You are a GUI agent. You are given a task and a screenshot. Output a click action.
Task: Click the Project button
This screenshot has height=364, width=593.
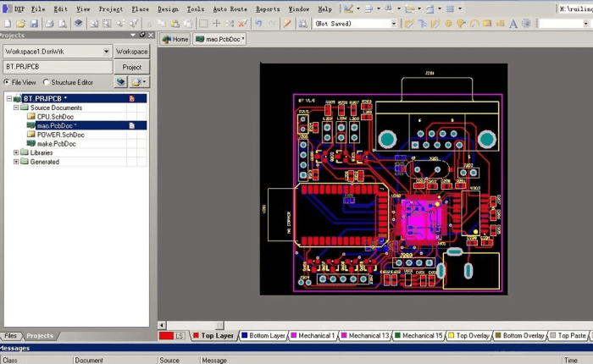[x=131, y=67]
